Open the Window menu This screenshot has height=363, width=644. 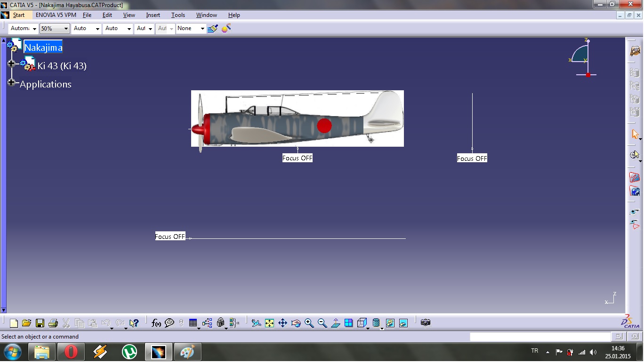[x=207, y=15]
